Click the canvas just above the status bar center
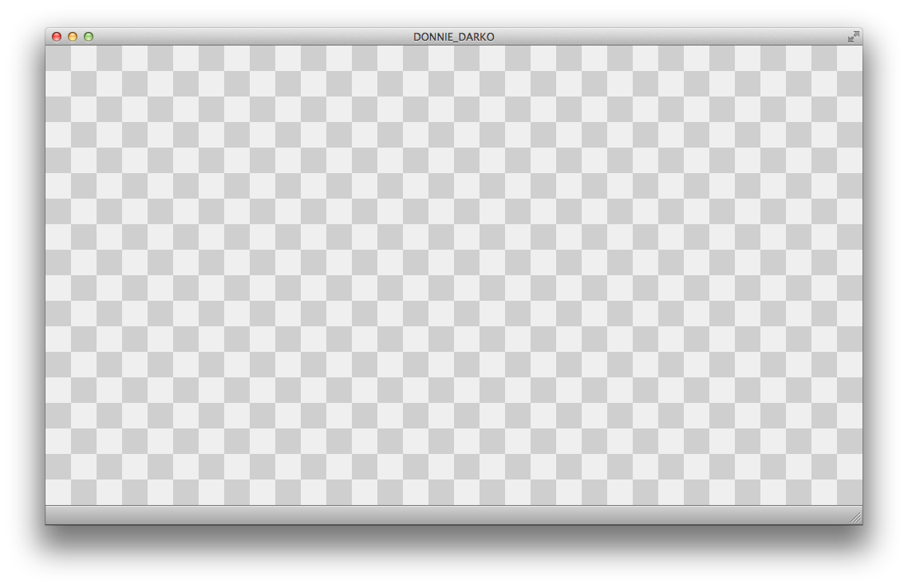Viewport: 908px width, 588px height. point(453,496)
